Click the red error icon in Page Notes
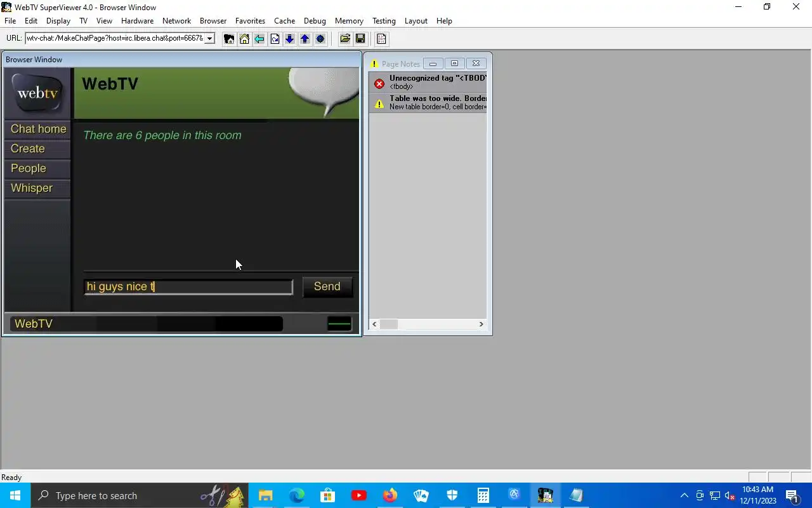The image size is (812, 508). click(x=379, y=83)
